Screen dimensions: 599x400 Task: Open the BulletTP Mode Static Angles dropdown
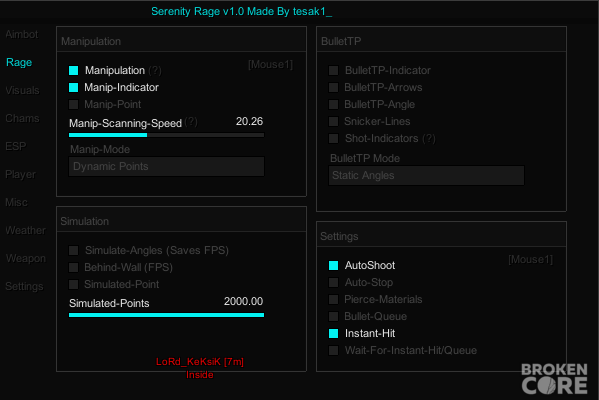point(426,175)
